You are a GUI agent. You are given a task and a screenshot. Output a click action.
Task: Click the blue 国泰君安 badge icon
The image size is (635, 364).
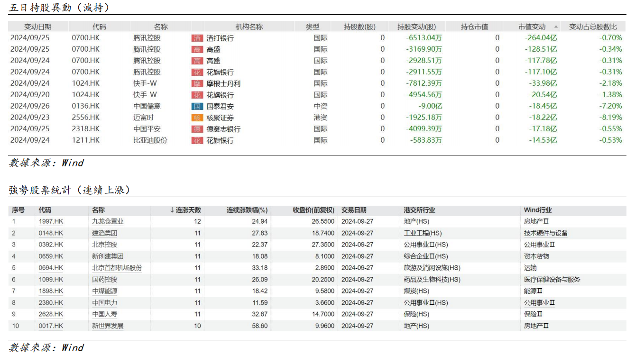click(197, 106)
